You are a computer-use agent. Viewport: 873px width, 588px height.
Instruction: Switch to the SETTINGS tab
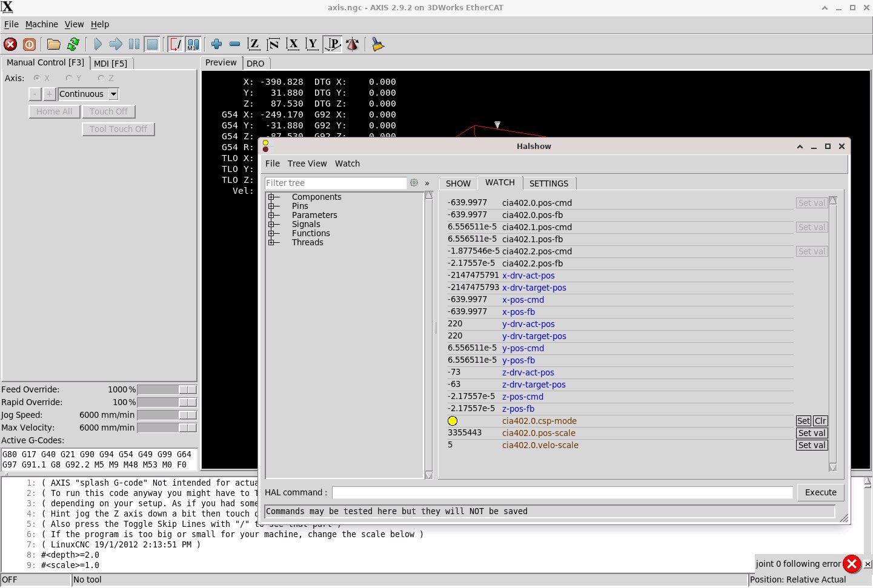tap(548, 183)
